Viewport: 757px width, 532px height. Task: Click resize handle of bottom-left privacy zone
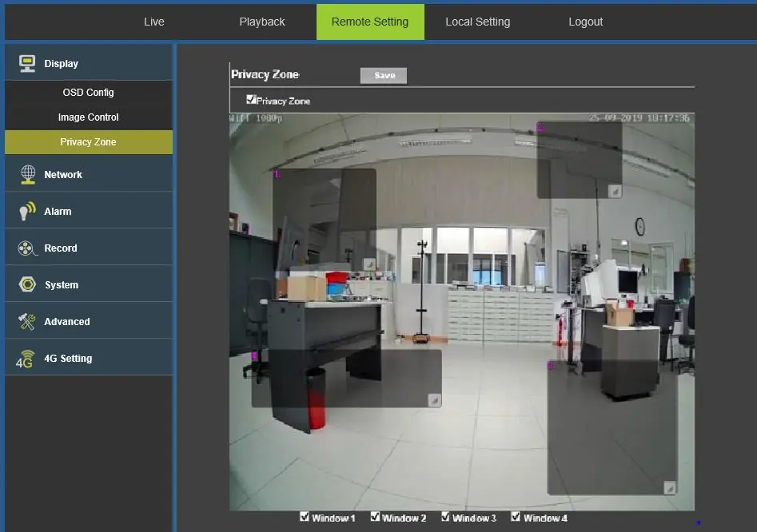pos(435,400)
